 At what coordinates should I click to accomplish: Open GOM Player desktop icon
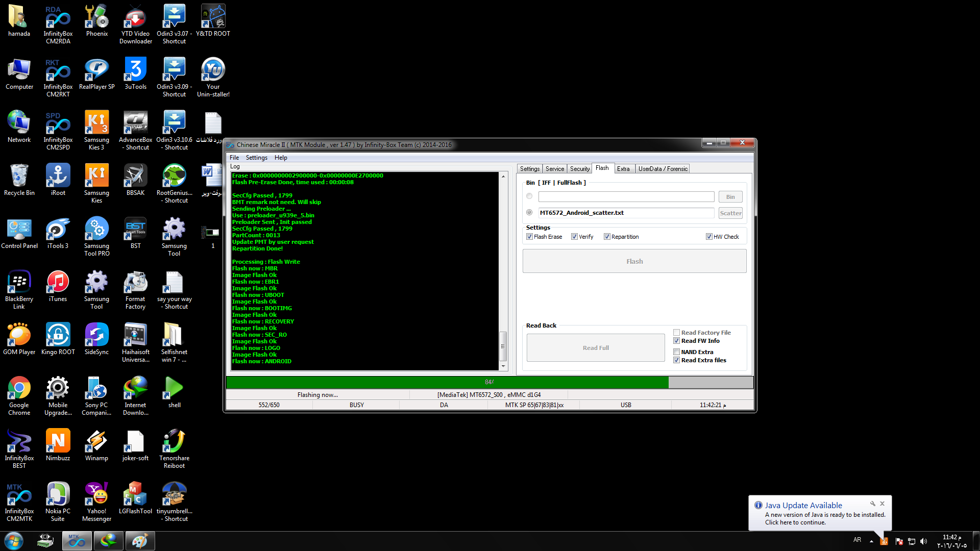pos(19,339)
